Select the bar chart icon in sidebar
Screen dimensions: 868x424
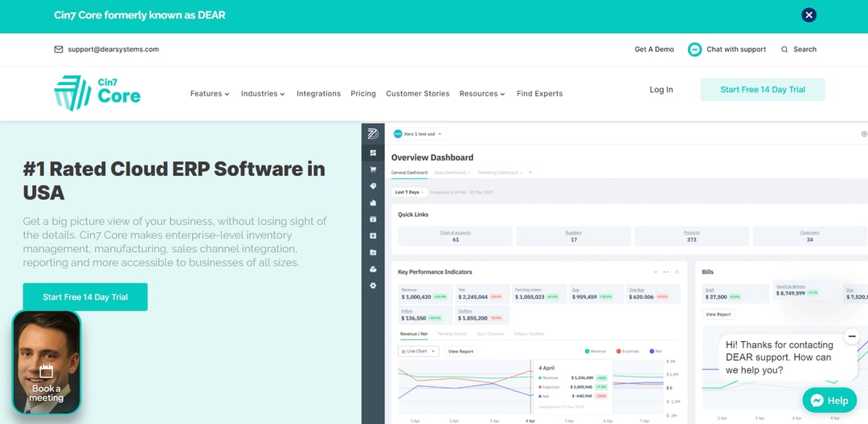[373, 203]
